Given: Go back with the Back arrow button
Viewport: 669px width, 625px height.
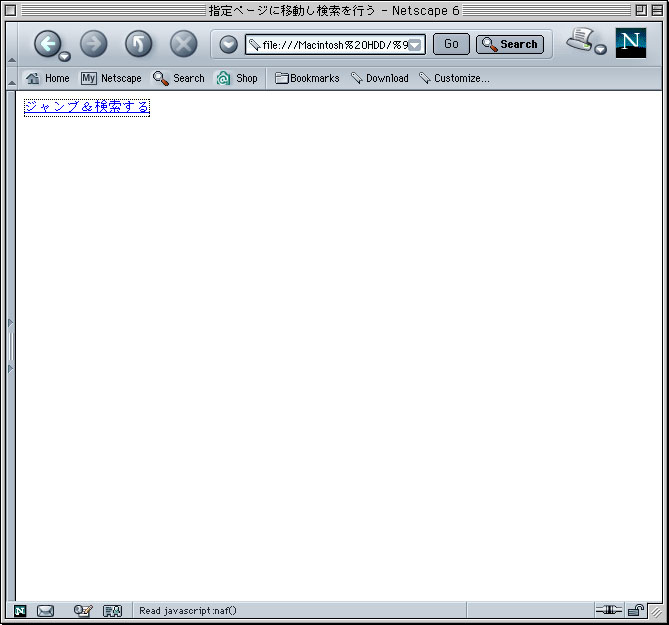Looking at the screenshot, I should 47,44.
